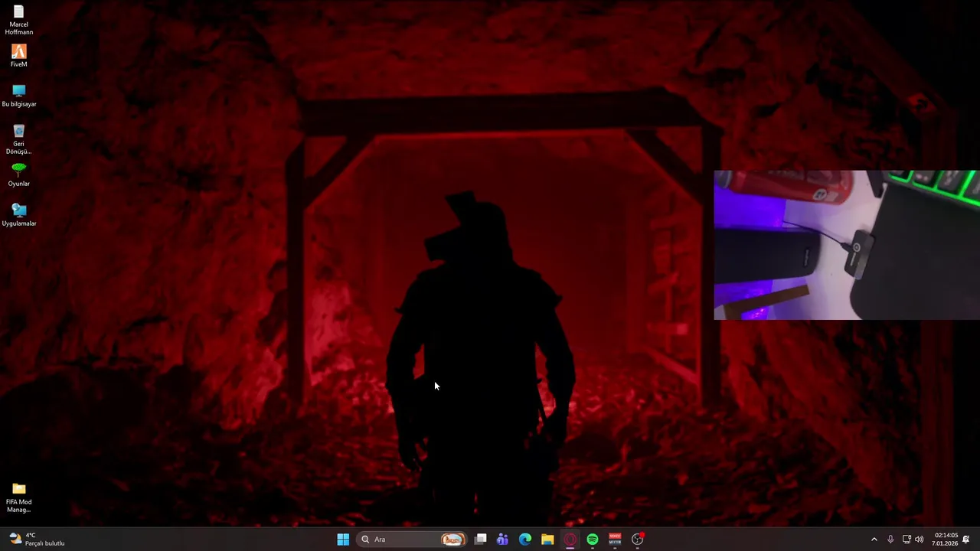This screenshot has height=551, width=980.
Task: Open the FIFA Mod Manager folder
Action: tap(18, 497)
